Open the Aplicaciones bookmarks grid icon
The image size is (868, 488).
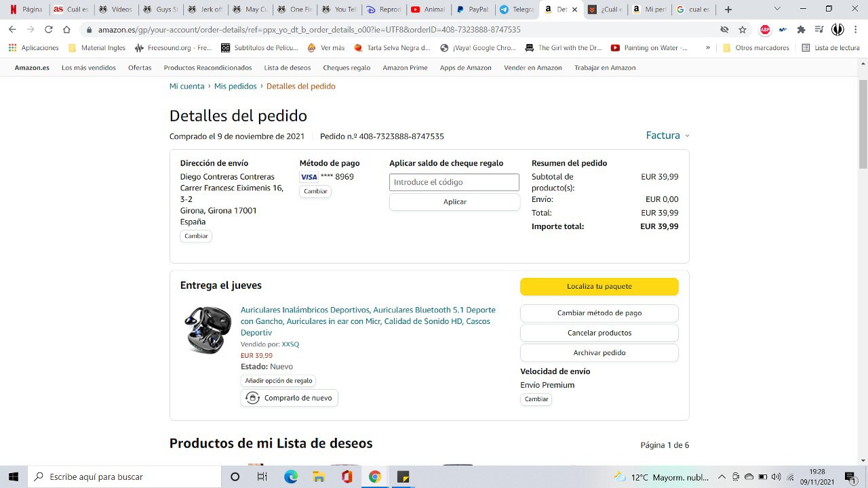(x=12, y=48)
